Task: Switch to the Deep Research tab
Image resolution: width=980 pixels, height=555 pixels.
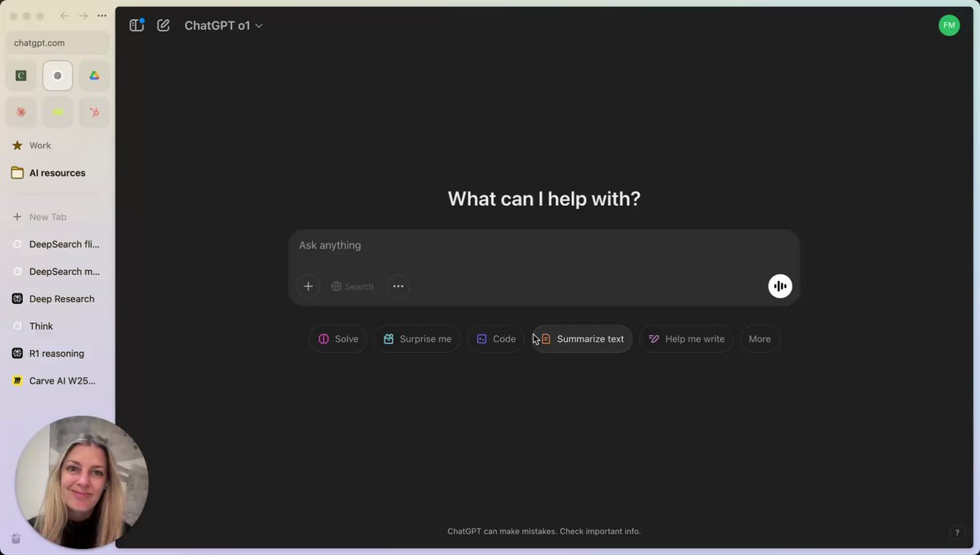Action: [x=57, y=299]
